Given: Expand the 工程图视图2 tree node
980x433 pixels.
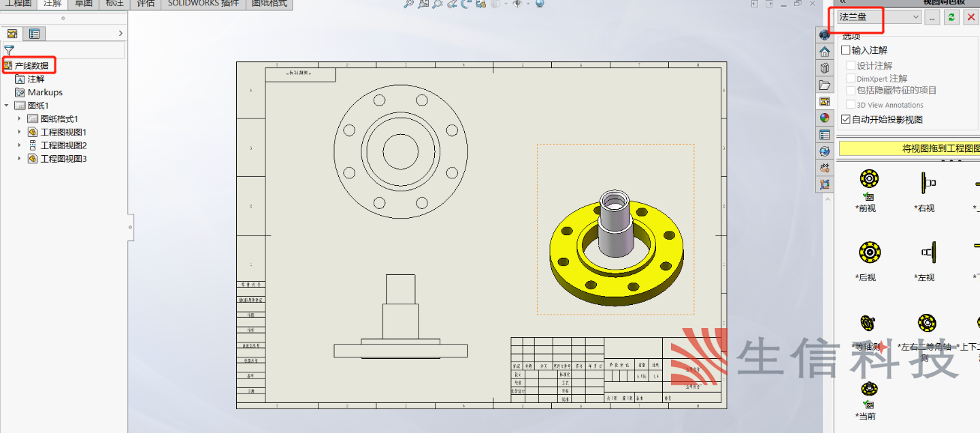Looking at the screenshot, I should 19,145.
